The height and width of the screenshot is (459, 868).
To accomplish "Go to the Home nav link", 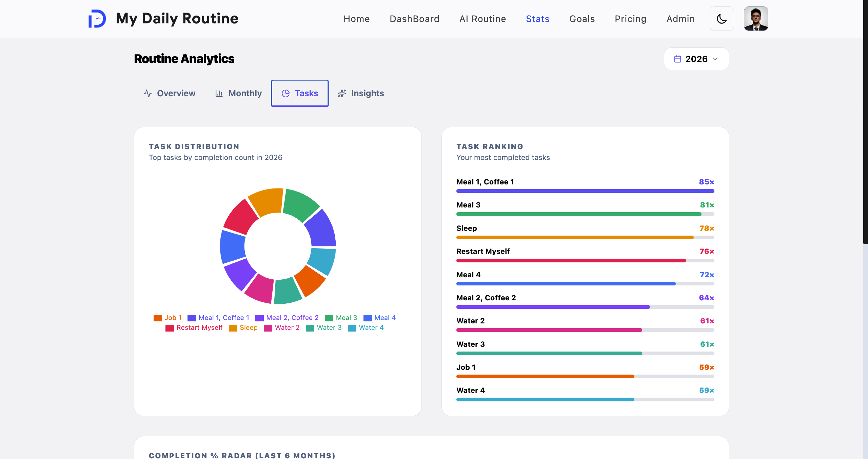I will 356,19.
